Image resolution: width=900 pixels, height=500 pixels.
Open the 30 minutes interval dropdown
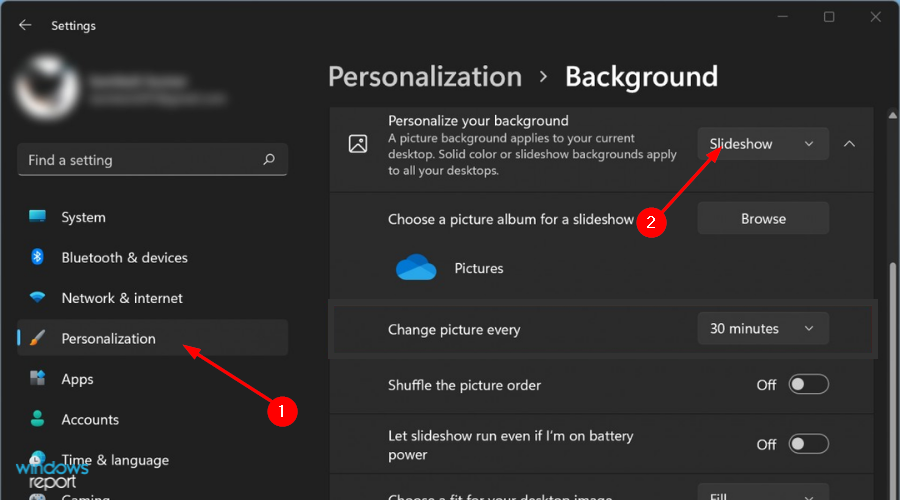[x=762, y=328]
